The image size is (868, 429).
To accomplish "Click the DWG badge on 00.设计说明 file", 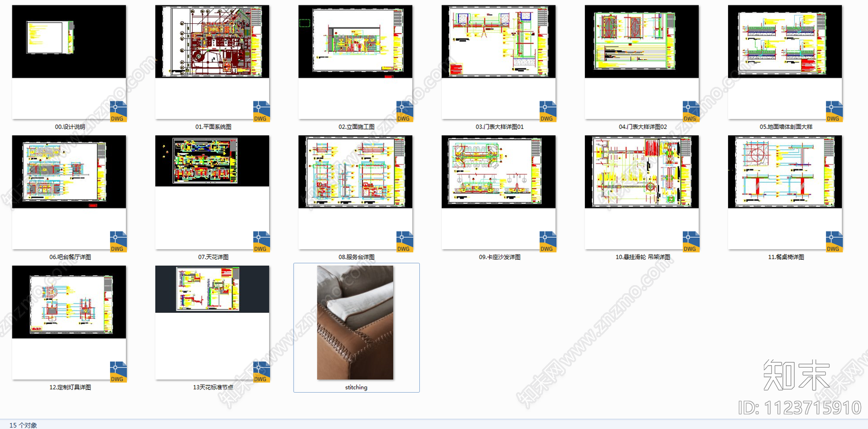I will [x=118, y=111].
